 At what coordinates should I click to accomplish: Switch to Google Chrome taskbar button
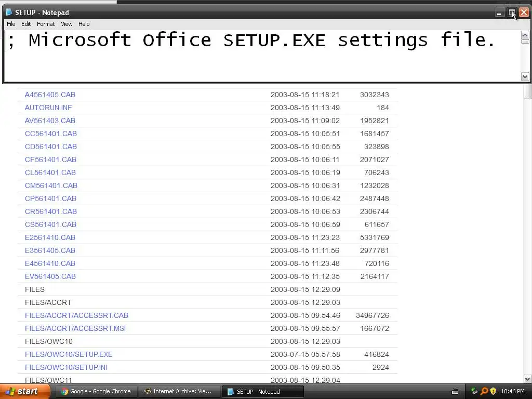[96, 392]
